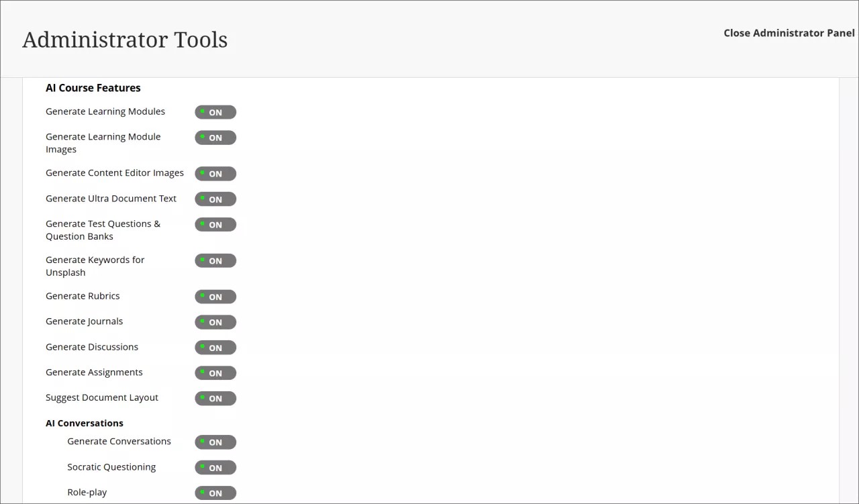Disable Generate Journals
859x504 pixels.
tap(215, 322)
